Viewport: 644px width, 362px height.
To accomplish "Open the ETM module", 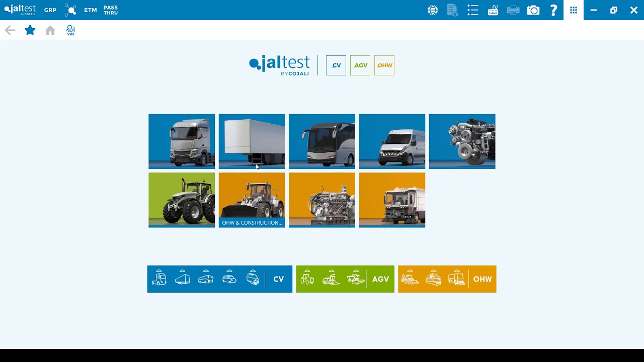I will [91, 10].
